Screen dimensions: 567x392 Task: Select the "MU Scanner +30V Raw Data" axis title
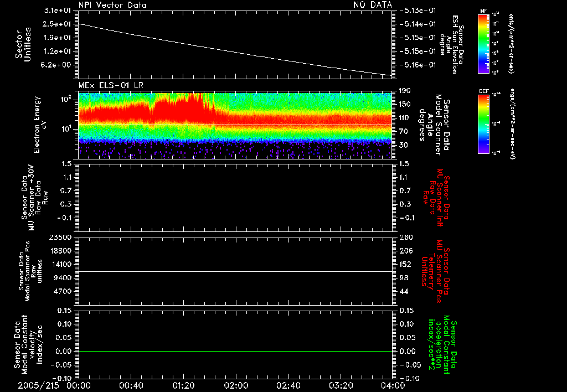(x=35, y=198)
